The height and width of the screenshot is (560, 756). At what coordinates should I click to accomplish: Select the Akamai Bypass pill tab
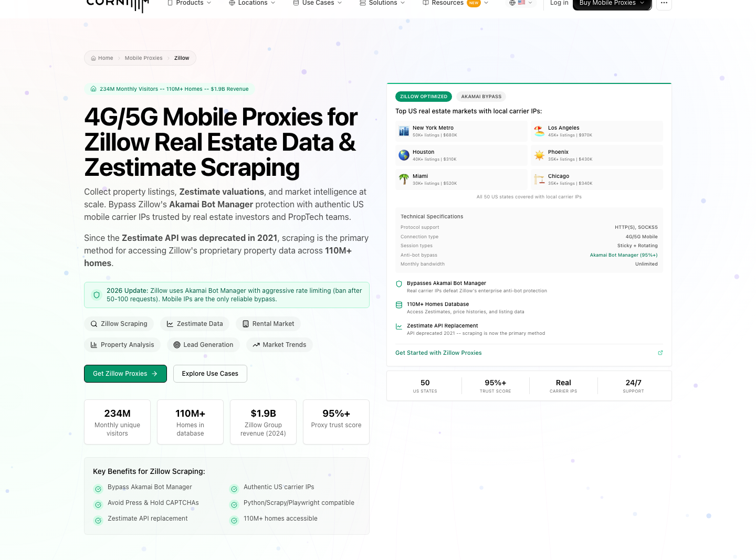pos(481,97)
